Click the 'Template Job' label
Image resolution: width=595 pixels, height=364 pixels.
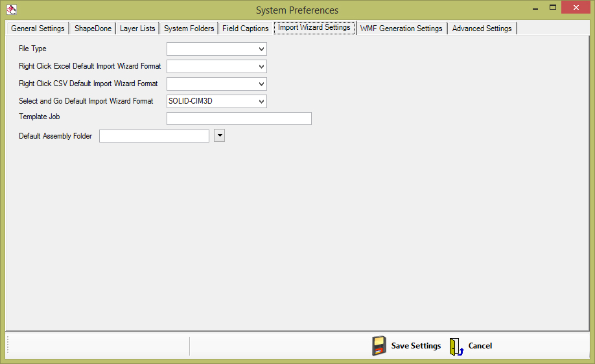[40, 117]
